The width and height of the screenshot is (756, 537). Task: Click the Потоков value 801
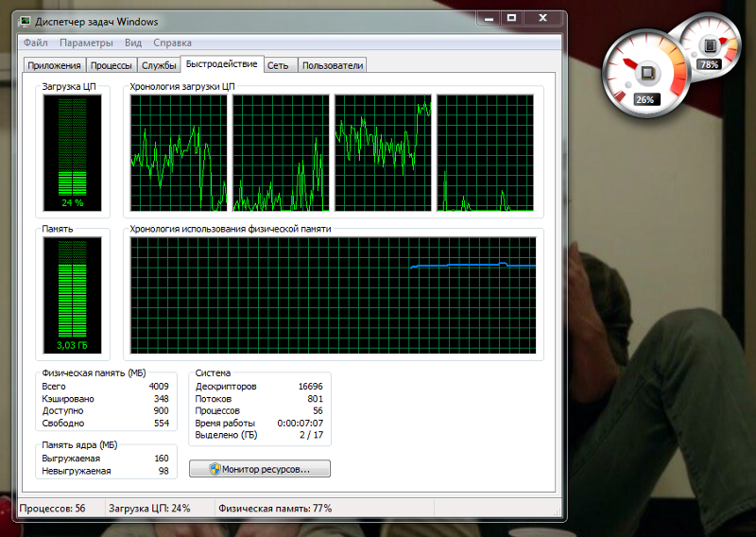pos(315,399)
